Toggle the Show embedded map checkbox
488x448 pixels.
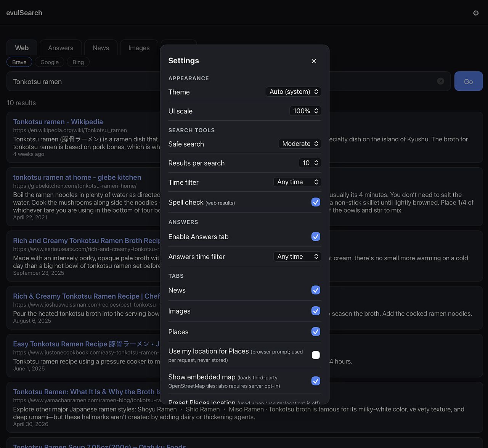pyautogui.click(x=316, y=381)
